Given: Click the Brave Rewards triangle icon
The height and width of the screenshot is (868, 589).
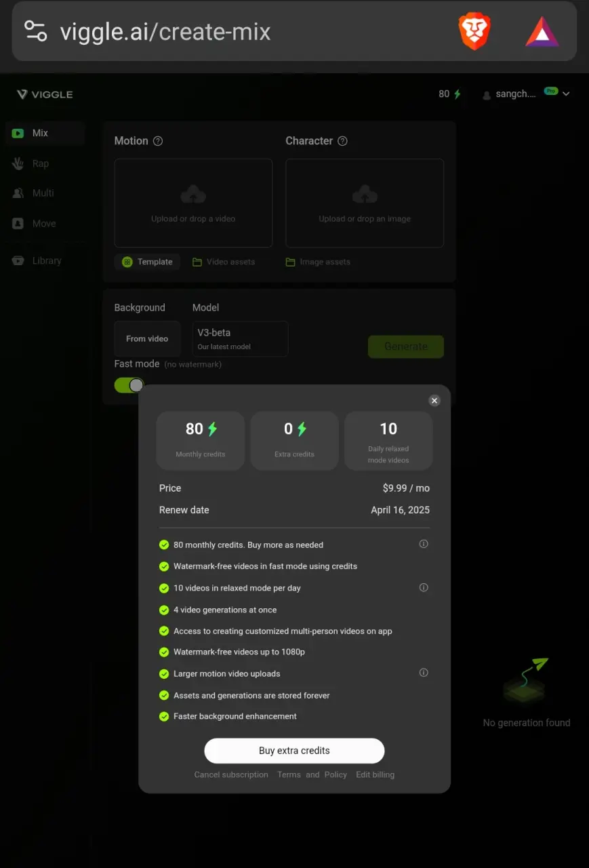Looking at the screenshot, I should pos(542,32).
